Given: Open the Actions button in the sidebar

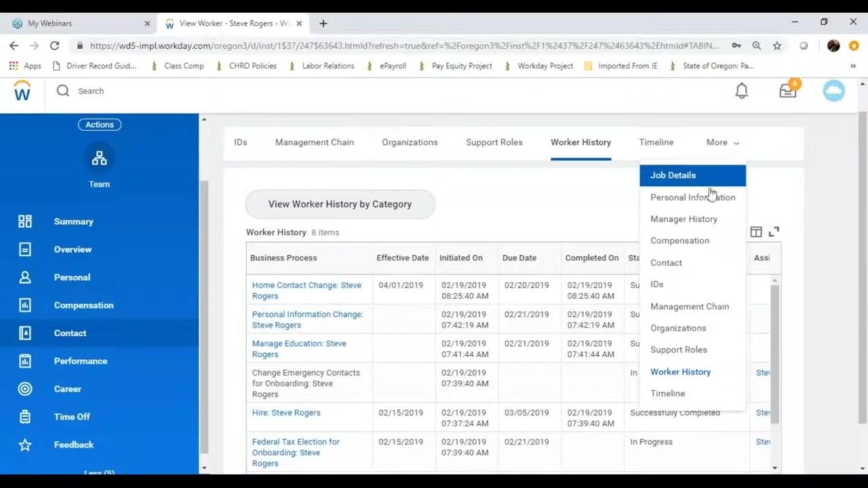Looking at the screenshot, I should pyautogui.click(x=99, y=125).
